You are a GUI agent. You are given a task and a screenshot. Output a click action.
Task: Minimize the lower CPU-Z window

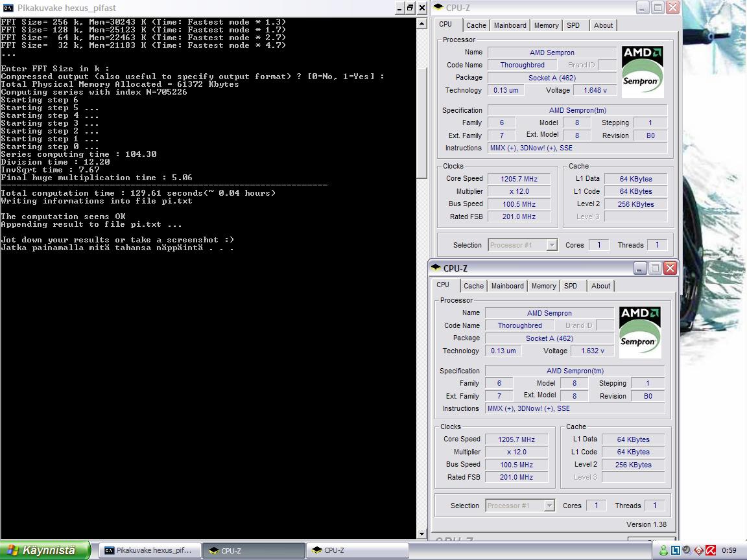pos(639,268)
